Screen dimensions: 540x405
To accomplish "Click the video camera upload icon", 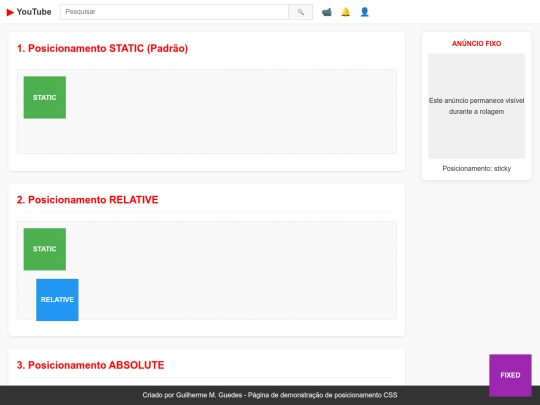I will coord(326,12).
